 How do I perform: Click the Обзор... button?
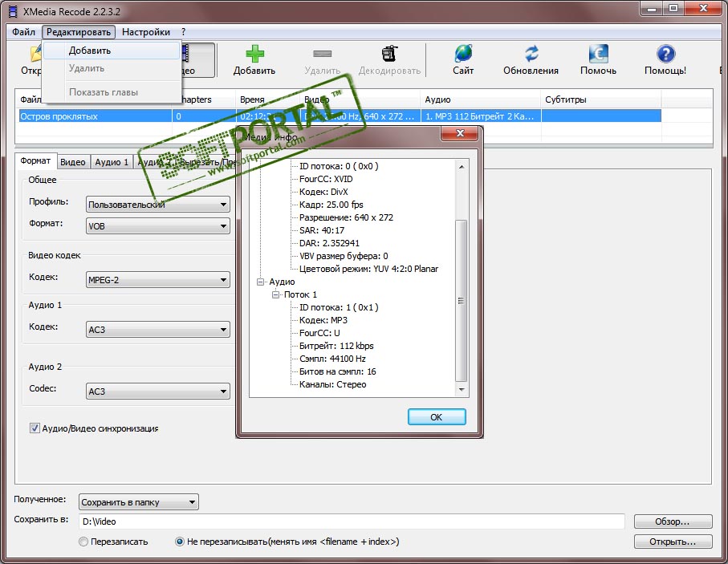(673, 521)
